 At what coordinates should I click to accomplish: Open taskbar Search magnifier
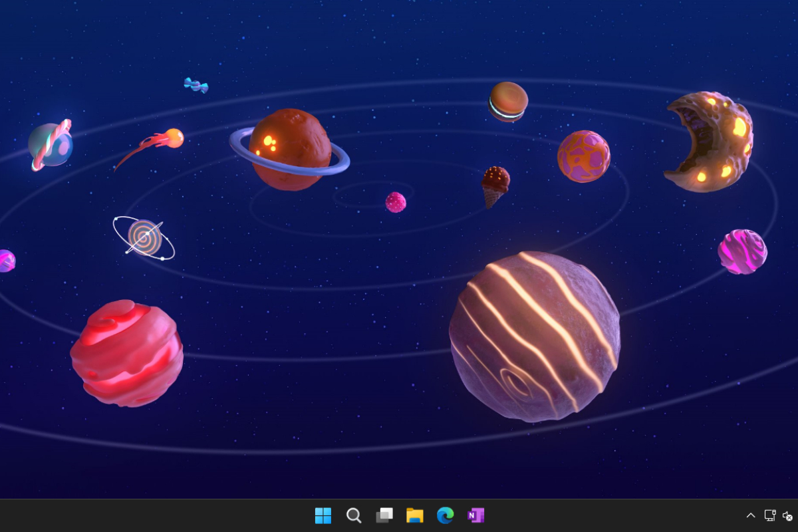click(x=354, y=515)
